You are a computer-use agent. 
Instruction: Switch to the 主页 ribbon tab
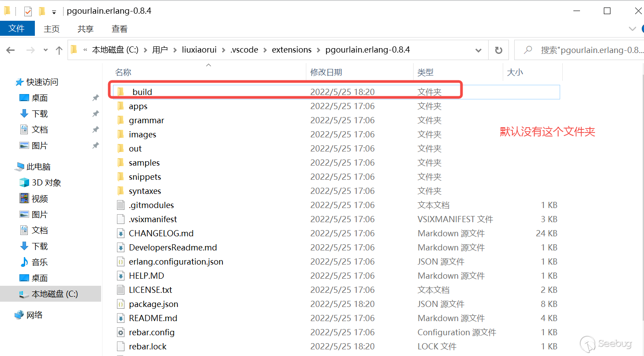coord(52,29)
